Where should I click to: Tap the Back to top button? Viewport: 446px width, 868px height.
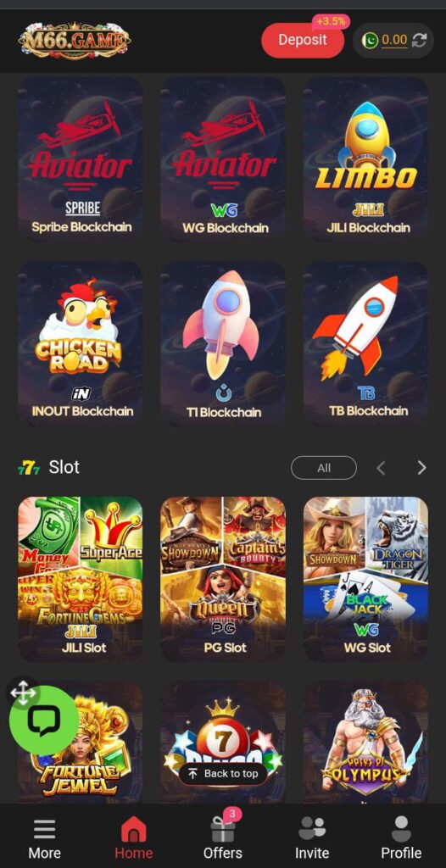223,774
